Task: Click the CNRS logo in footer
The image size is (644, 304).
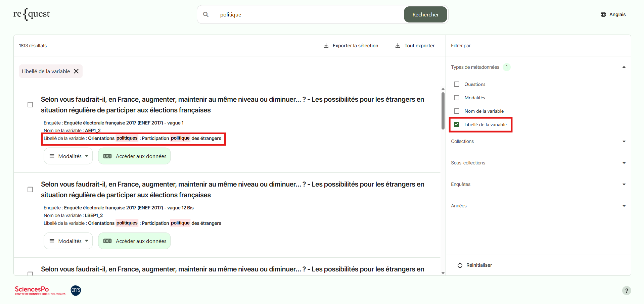Action: (76, 290)
